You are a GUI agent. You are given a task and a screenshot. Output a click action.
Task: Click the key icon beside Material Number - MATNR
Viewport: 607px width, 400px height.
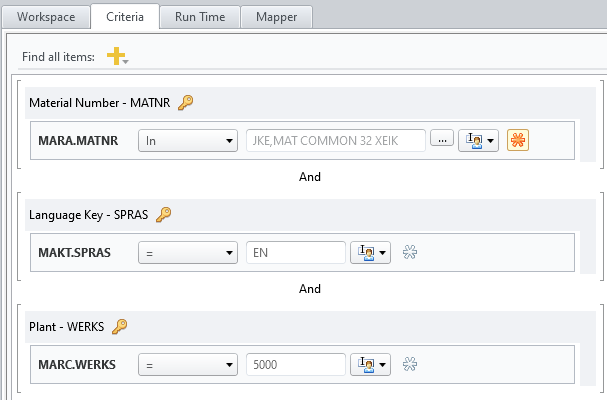pos(185,102)
